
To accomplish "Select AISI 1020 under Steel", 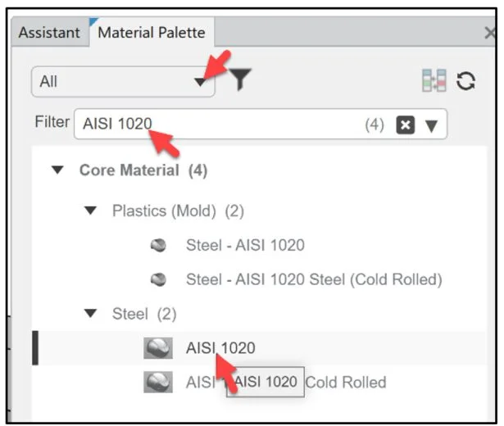I will coord(220,348).
